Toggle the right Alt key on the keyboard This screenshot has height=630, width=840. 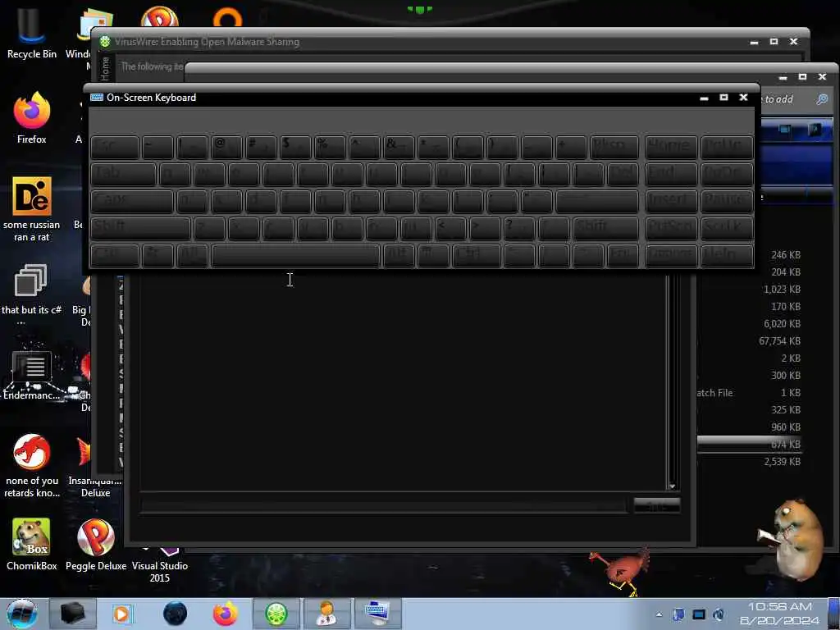399,256
